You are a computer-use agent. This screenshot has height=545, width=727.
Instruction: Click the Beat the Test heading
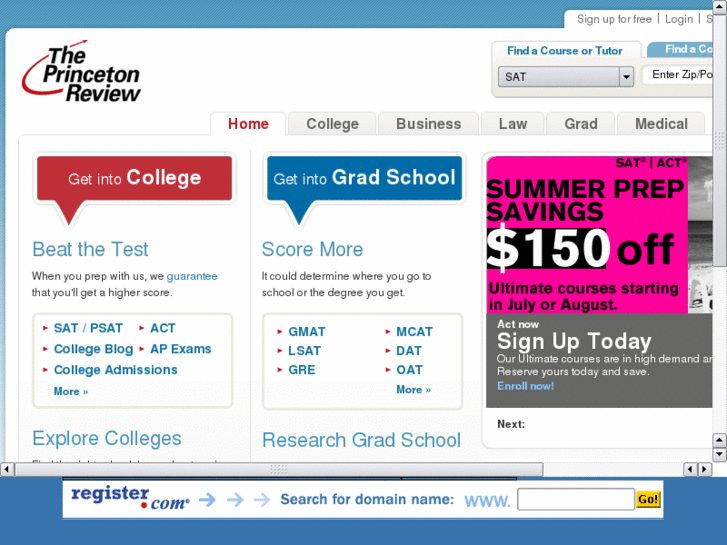(90, 249)
